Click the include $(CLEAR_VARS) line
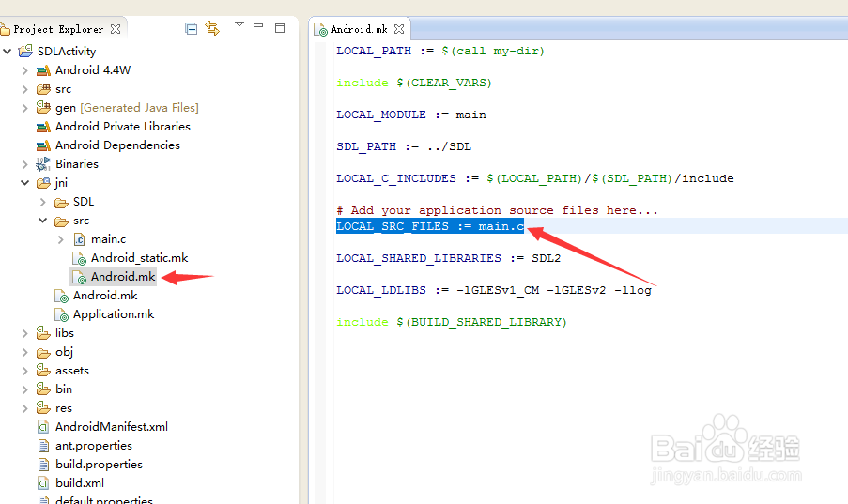This screenshot has width=848, height=504. pyautogui.click(x=414, y=83)
